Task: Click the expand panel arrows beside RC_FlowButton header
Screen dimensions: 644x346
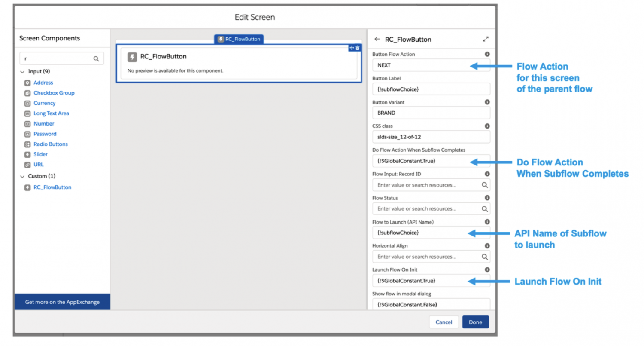Action: [486, 39]
